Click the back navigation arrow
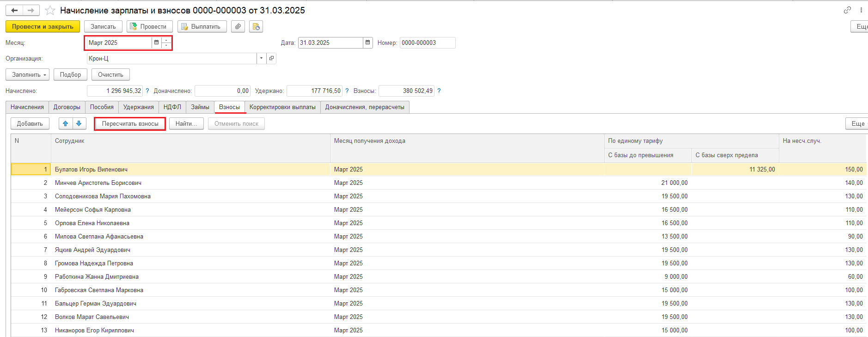The height and width of the screenshot is (337, 868). pyautogui.click(x=14, y=10)
